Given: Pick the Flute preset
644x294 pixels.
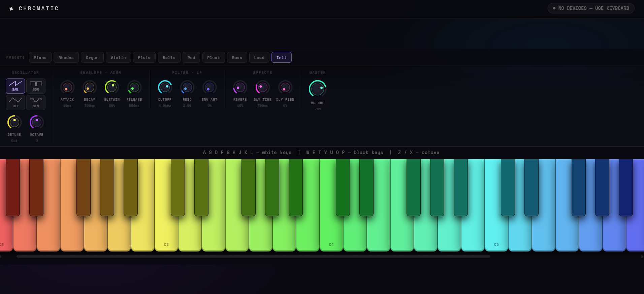Looking at the screenshot, I should (x=144, y=58).
